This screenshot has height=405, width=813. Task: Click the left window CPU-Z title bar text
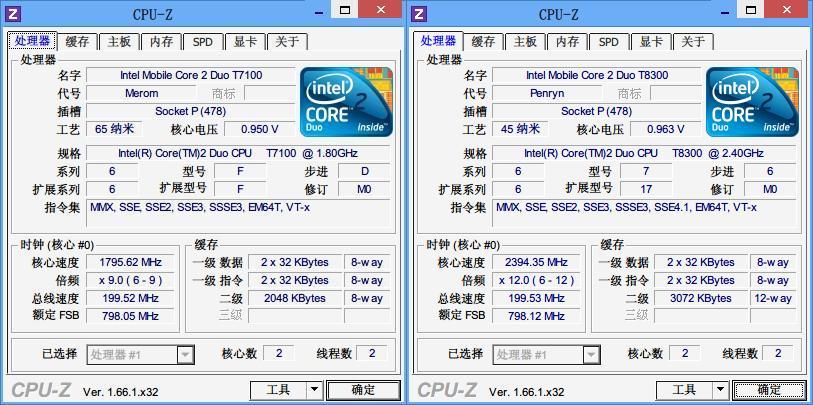152,14
